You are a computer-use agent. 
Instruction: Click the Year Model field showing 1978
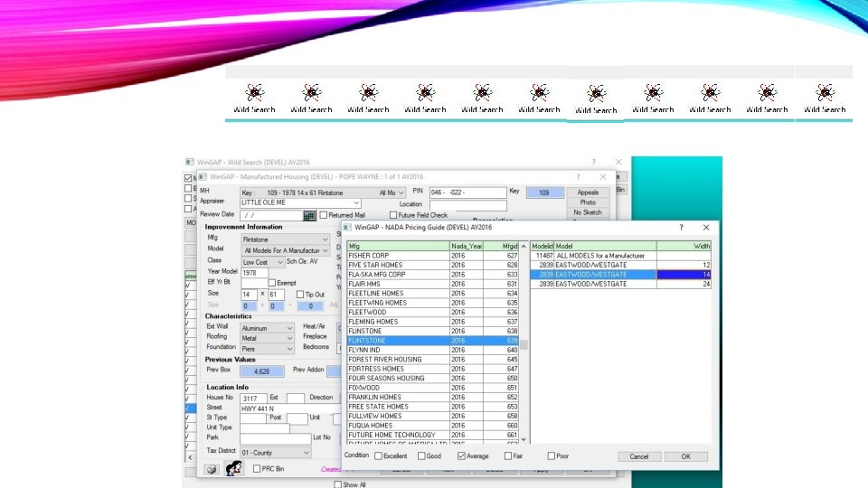point(254,272)
